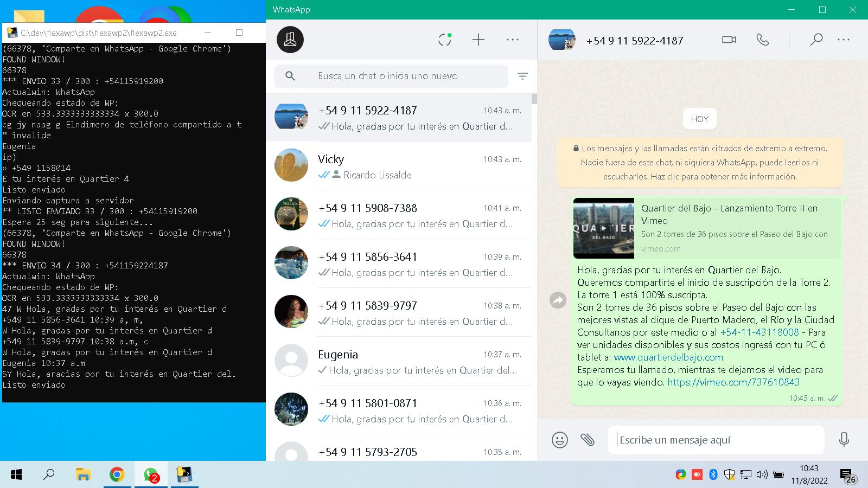Click Vicky's profile photo
Screen dimensions: 868x488
[x=291, y=165]
